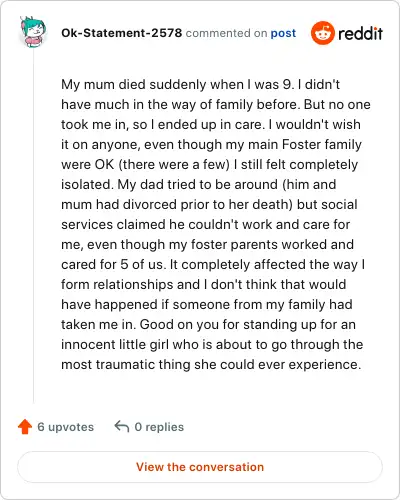400x500 pixels.
Task: Click the "commented on" gray text
Action: pyautogui.click(x=226, y=33)
